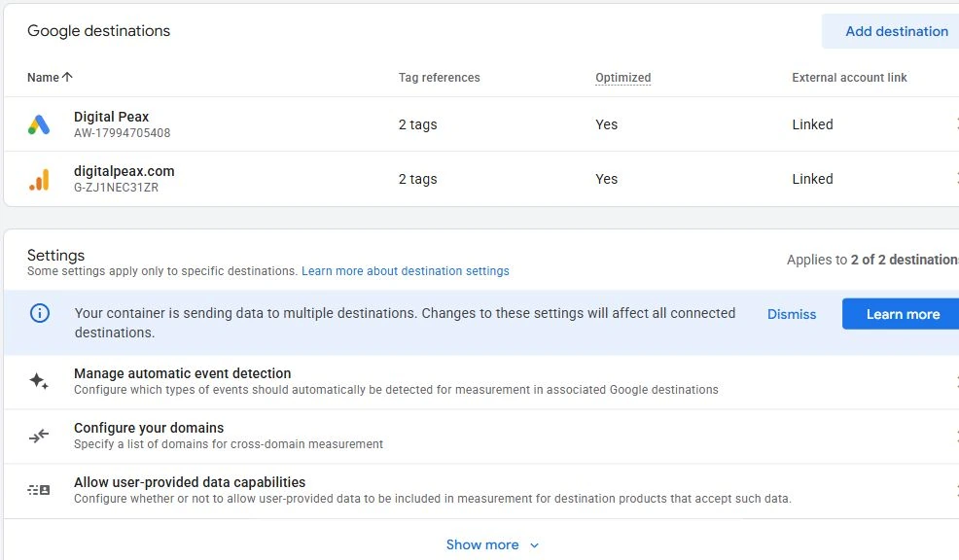Open Learn more about destination settings link
The width and height of the screenshot is (959, 560).
(x=405, y=271)
